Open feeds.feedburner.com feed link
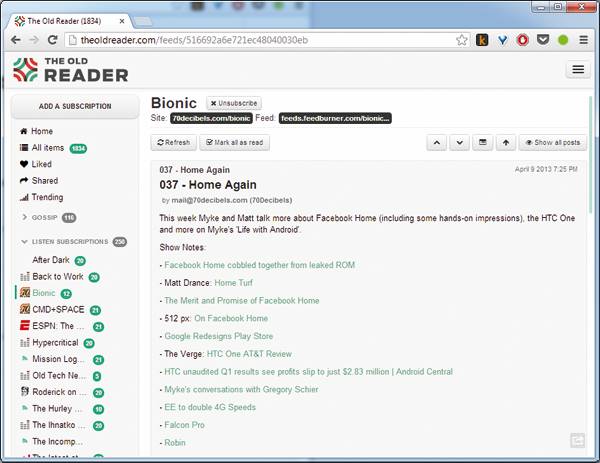This screenshot has height=463, width=600. click(x=335, y=118)
